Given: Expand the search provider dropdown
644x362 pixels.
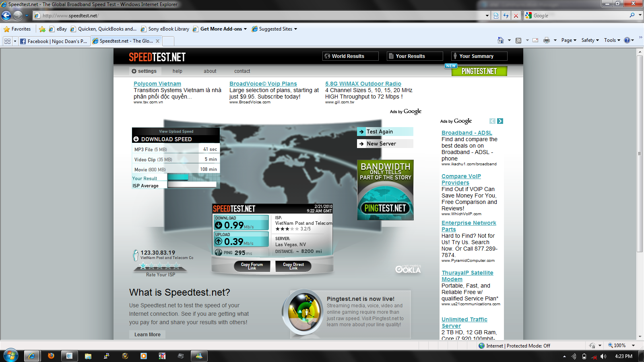Looking at the screenshot, I should coord(640,15).
